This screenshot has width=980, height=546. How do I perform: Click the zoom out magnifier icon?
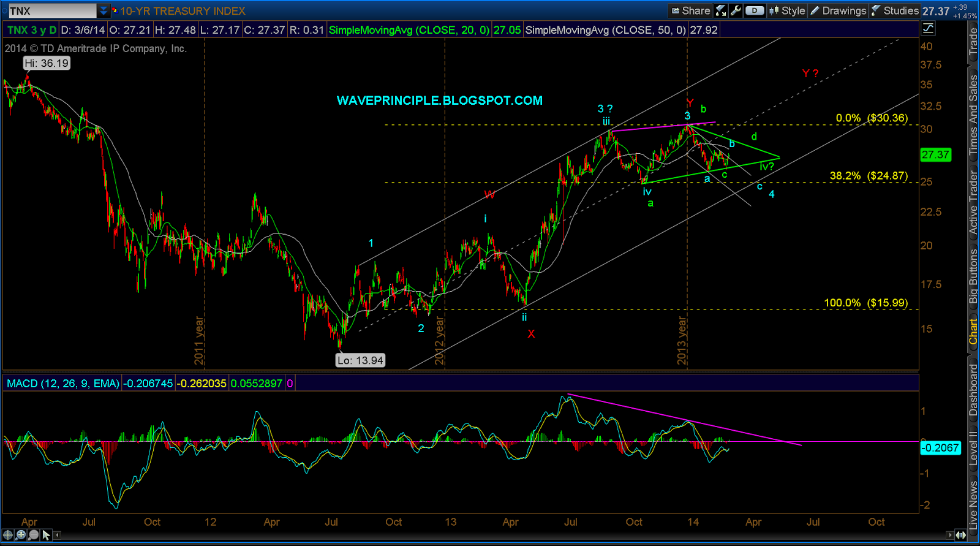coord(33,535)
